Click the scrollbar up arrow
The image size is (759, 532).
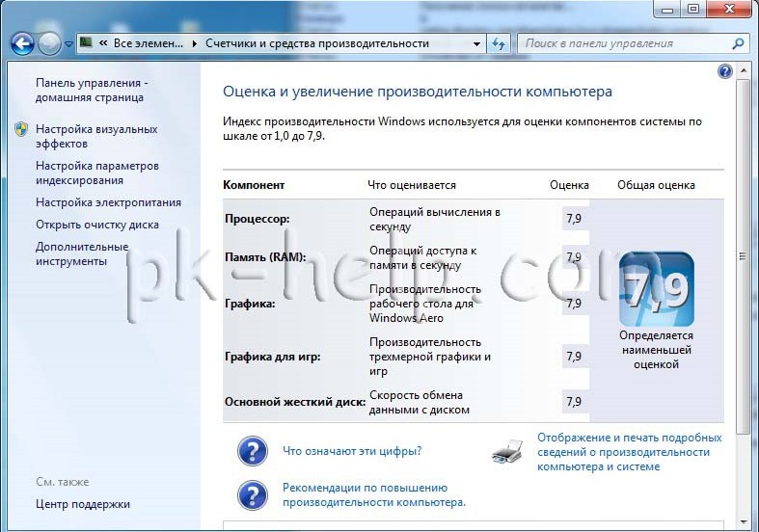click(x=744, y=71)
